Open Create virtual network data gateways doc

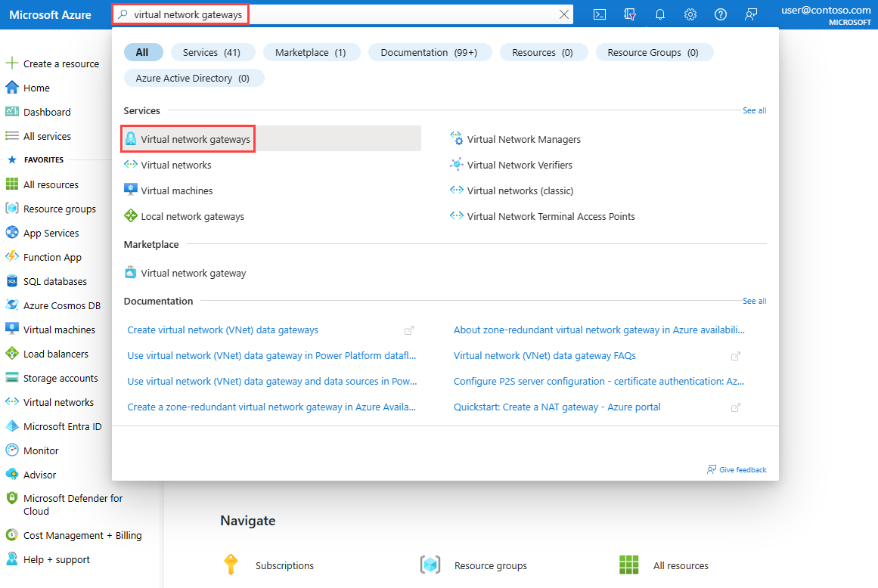tap(223, 330)
